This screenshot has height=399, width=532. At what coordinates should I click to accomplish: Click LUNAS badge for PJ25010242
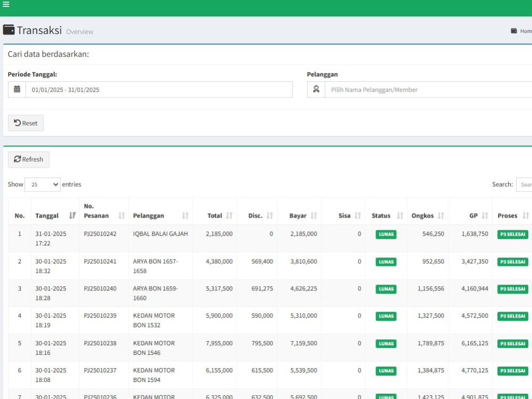coord(386,235)
